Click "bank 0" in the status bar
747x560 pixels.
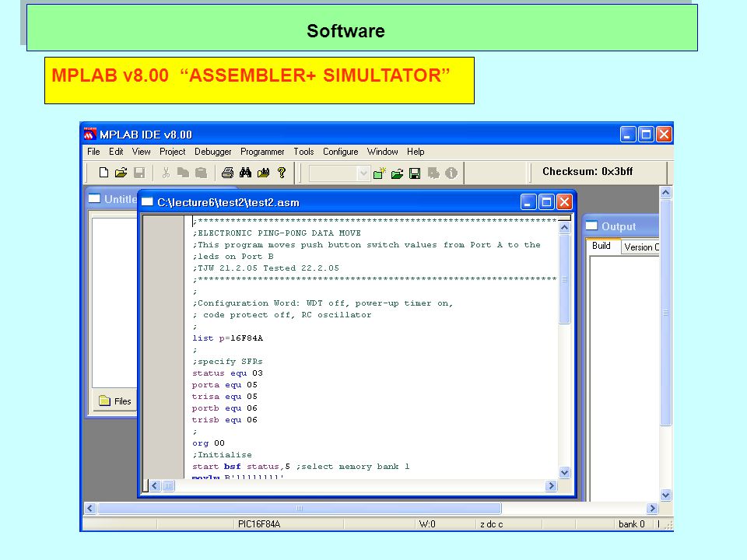coord(632,524)
